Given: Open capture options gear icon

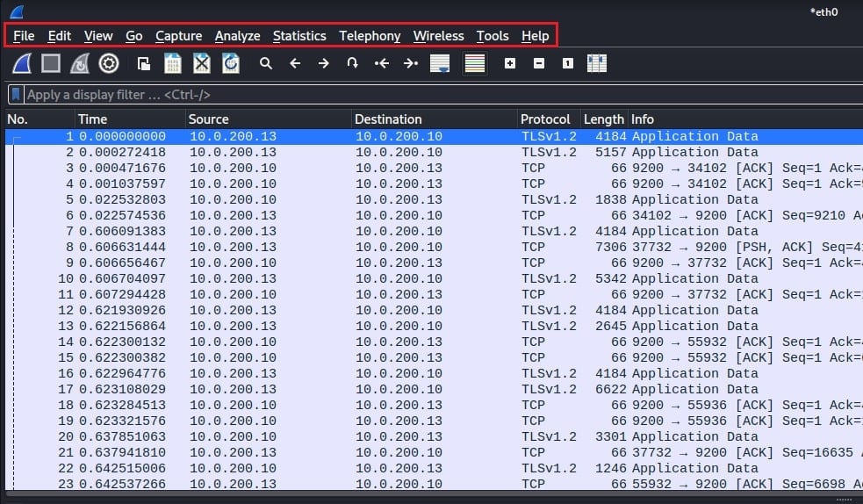Looking at the screenshot, I should [109, 64].
